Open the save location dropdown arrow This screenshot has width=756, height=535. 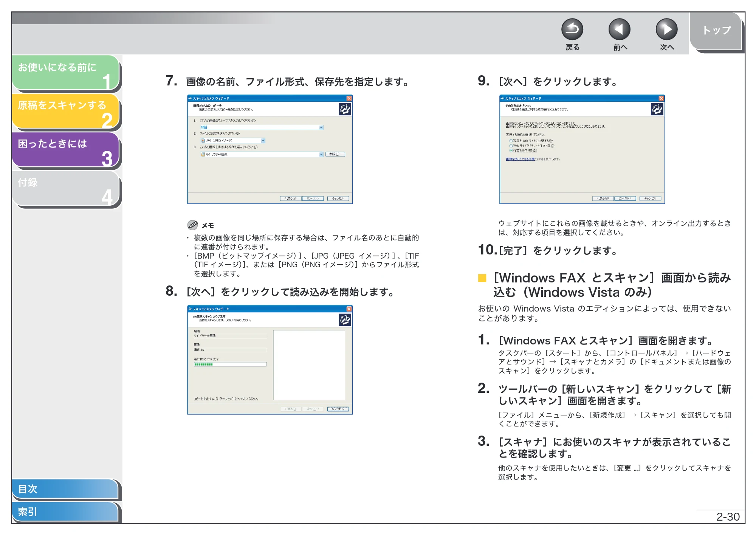click(x=321, y=154)
